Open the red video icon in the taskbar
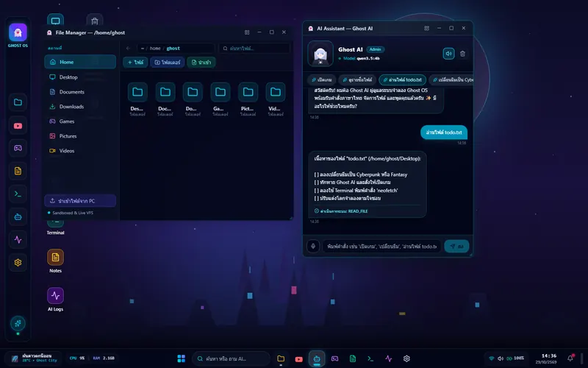The width and height of the screenshot is (588, 368). 298,359
